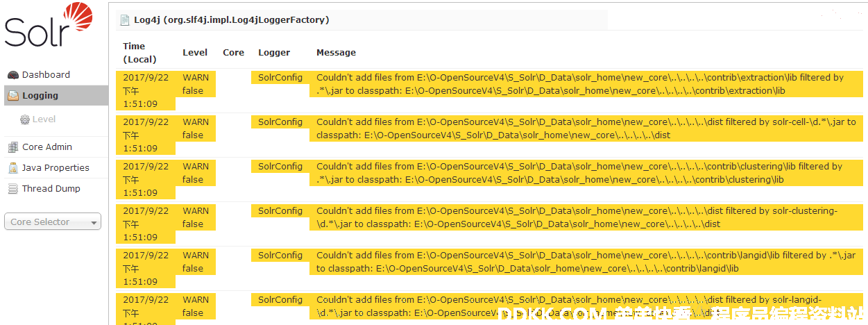This screenshot has width=868, height=325.
Task: Click the Thread Dump stack icon
Action: [12, 189]
